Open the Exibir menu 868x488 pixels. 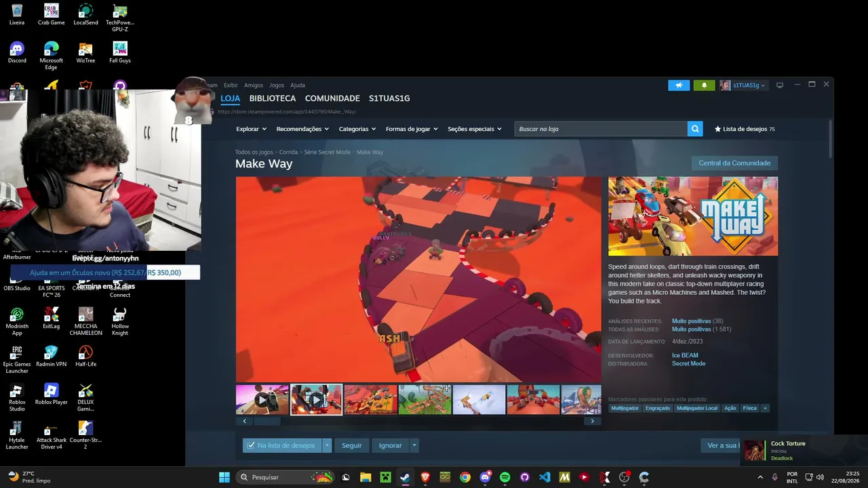231,85
